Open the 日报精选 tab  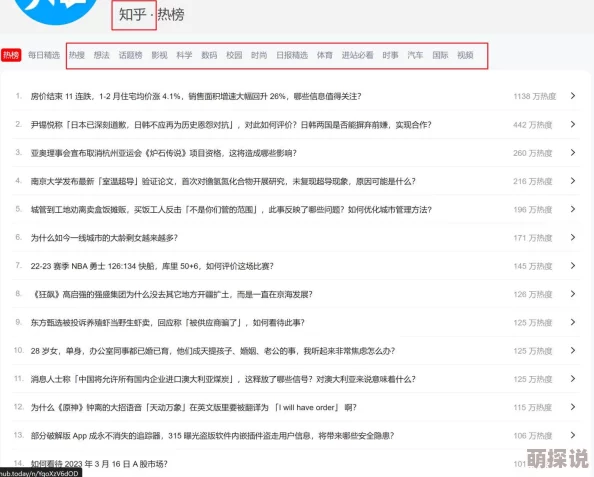tap(292, 55)
